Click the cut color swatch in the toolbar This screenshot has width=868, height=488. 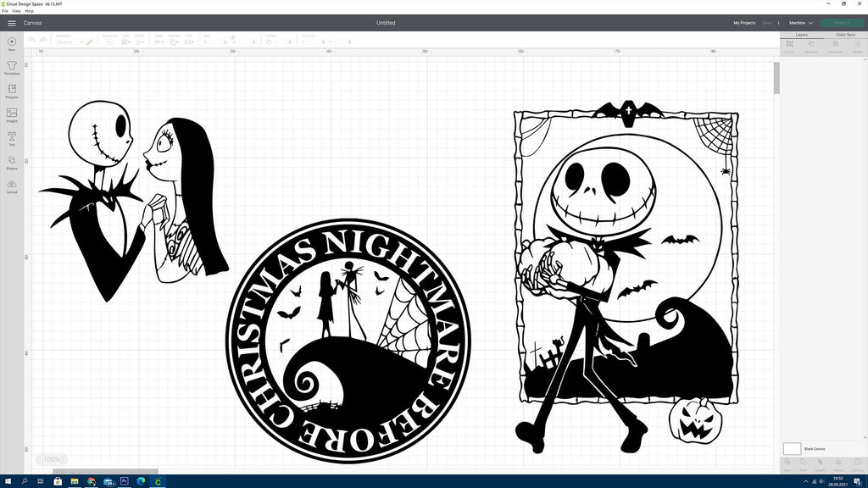[x=88, y=42]
